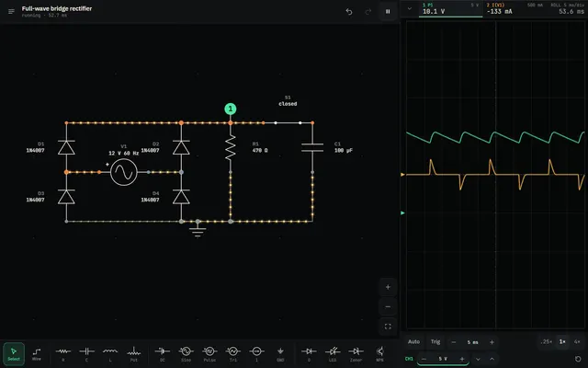
Task: Select channel 2 I(V1) tab showing -133 mA
Action: (514, 8)
